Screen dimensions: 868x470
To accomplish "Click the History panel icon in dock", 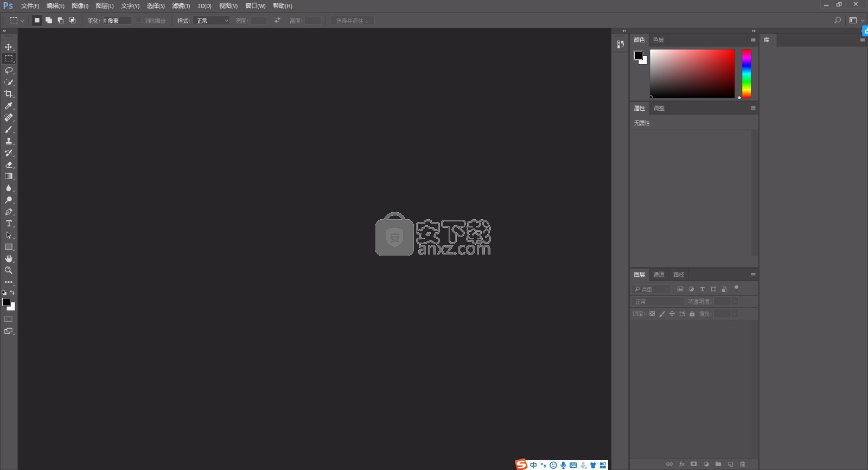I will 620,44.
